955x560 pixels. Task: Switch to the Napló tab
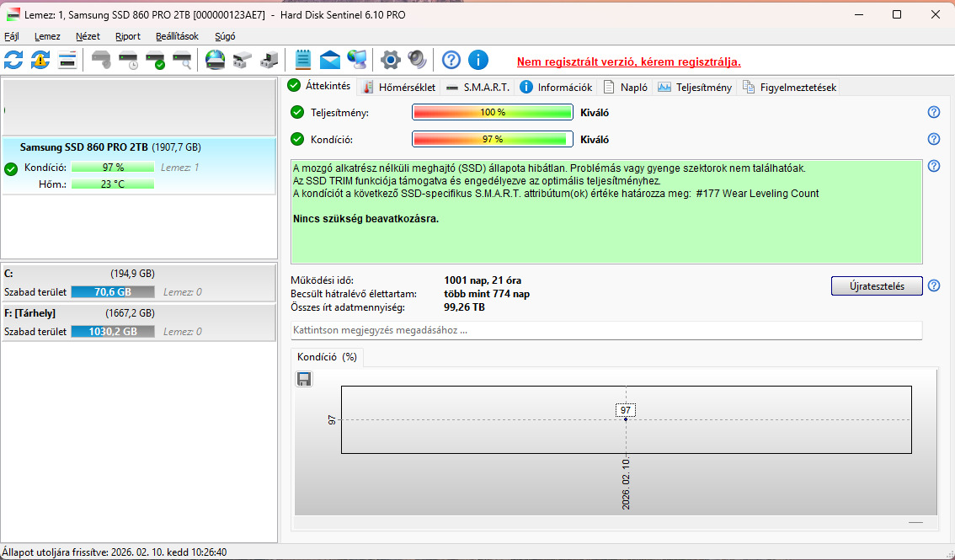(625, 87)
